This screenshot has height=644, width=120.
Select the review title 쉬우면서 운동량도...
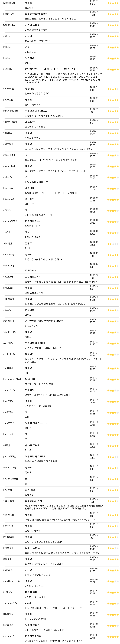[36, 111]
